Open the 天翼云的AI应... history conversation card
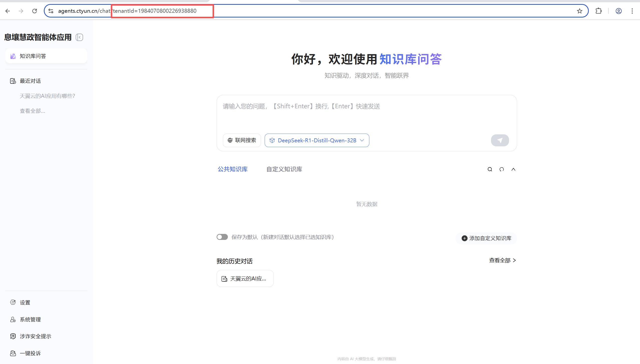The image size is (640, 364). (x=245, y=278)
